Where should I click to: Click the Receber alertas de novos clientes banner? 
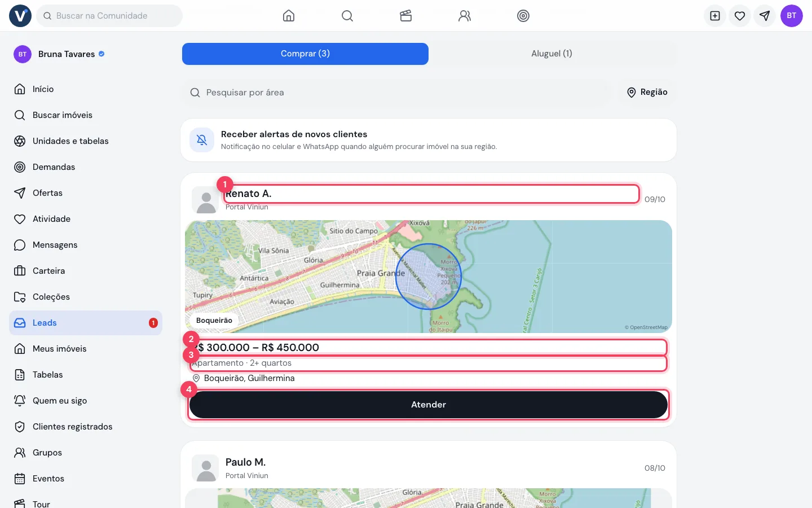(429, 140)
